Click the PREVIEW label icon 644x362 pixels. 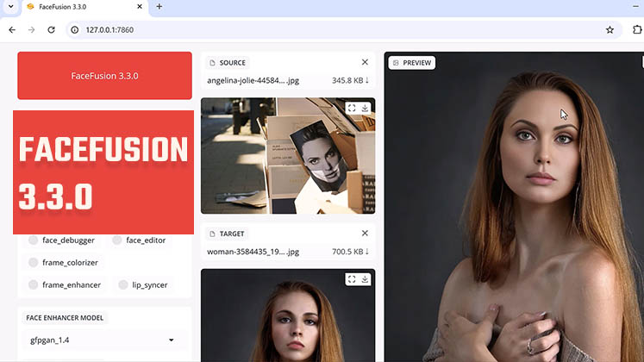pyautogui.click(x=396, y=63)
